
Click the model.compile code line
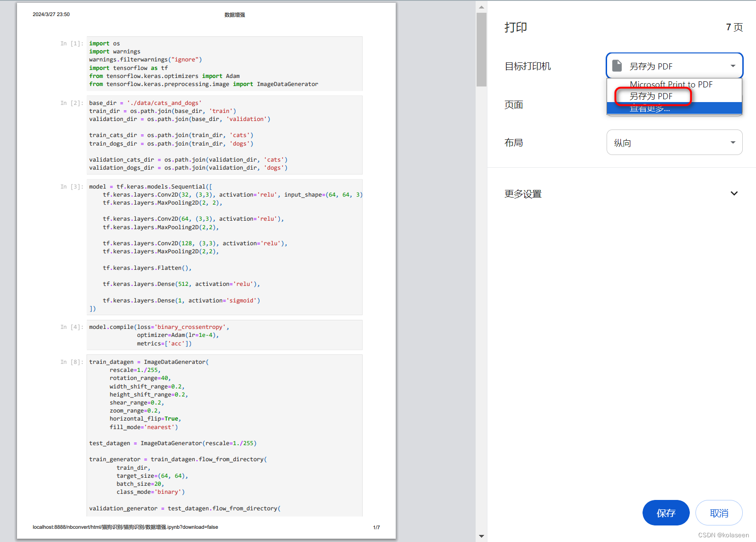coord(159,327)
